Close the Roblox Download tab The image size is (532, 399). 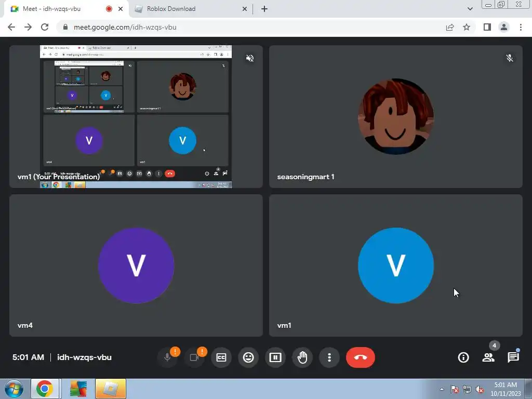[245, 9]
